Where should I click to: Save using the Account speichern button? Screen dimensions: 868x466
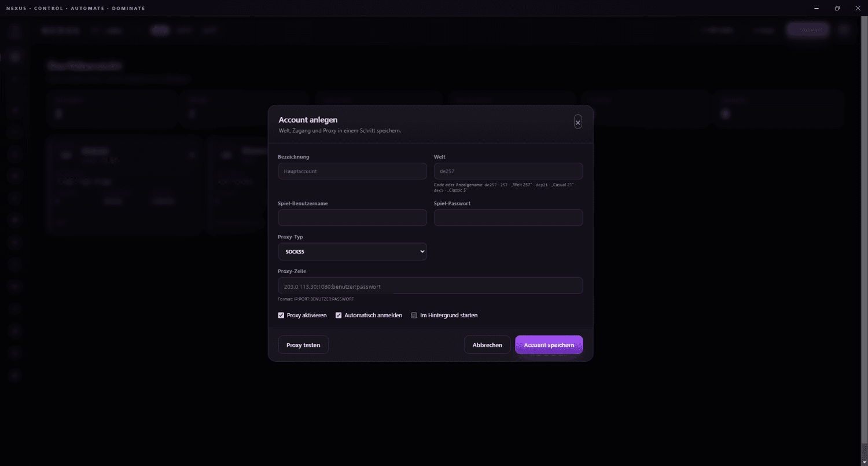[x=549, y=345]
